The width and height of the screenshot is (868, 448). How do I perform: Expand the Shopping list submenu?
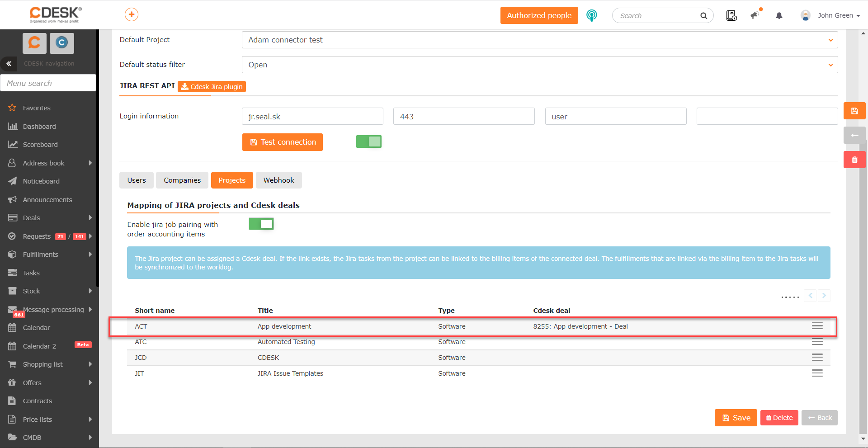click(90, 364)
